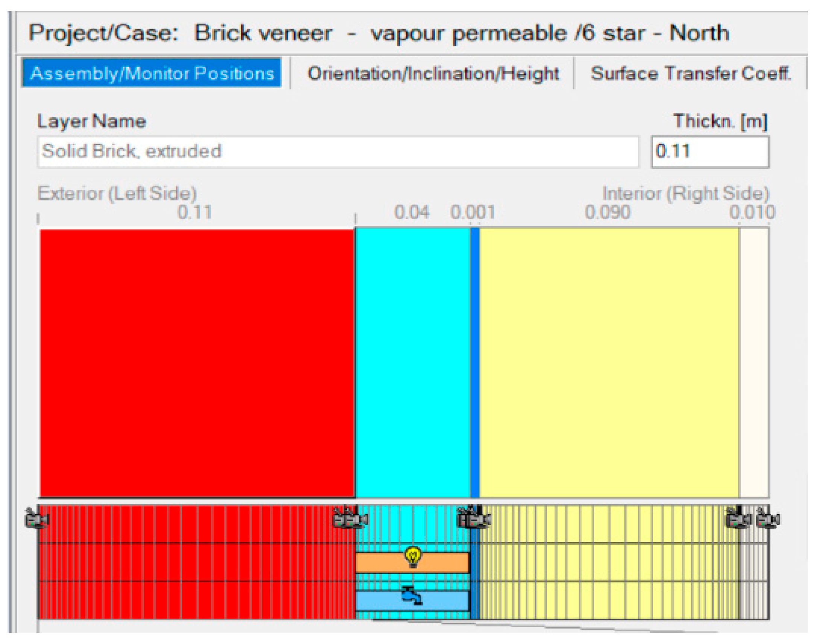Click the Thickn. [m] input box
This screenshot has width=819, height=644.
pyautogui.click(x=709, y=152)
